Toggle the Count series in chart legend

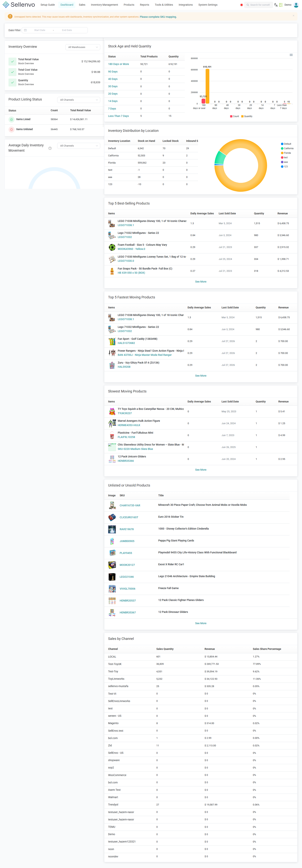pos(234,116)
